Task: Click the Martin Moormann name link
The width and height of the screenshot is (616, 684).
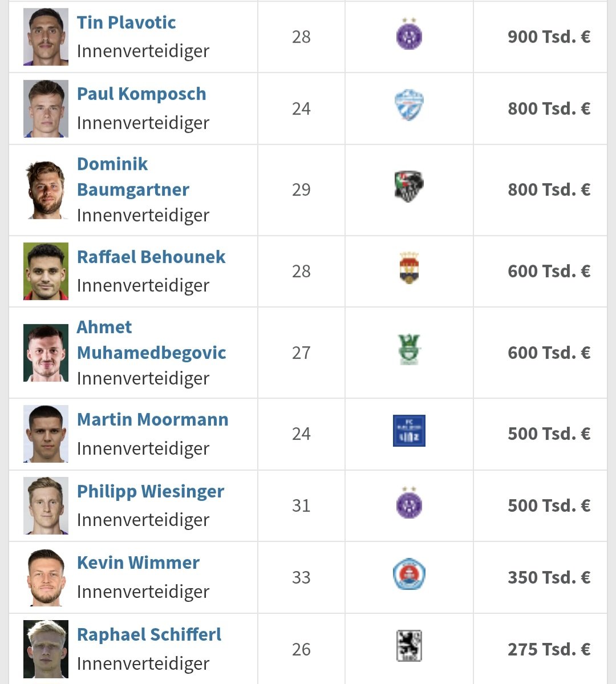Action: click(x=152, y=420)
